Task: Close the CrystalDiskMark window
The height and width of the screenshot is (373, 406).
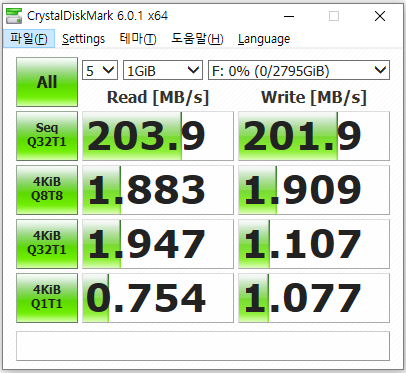Action: pos(380,16)
